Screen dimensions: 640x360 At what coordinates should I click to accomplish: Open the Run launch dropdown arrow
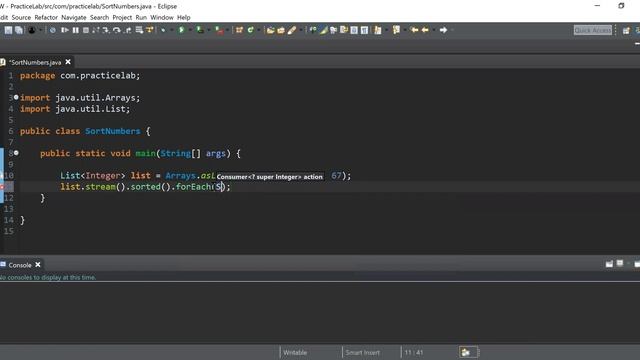[190, 30]
